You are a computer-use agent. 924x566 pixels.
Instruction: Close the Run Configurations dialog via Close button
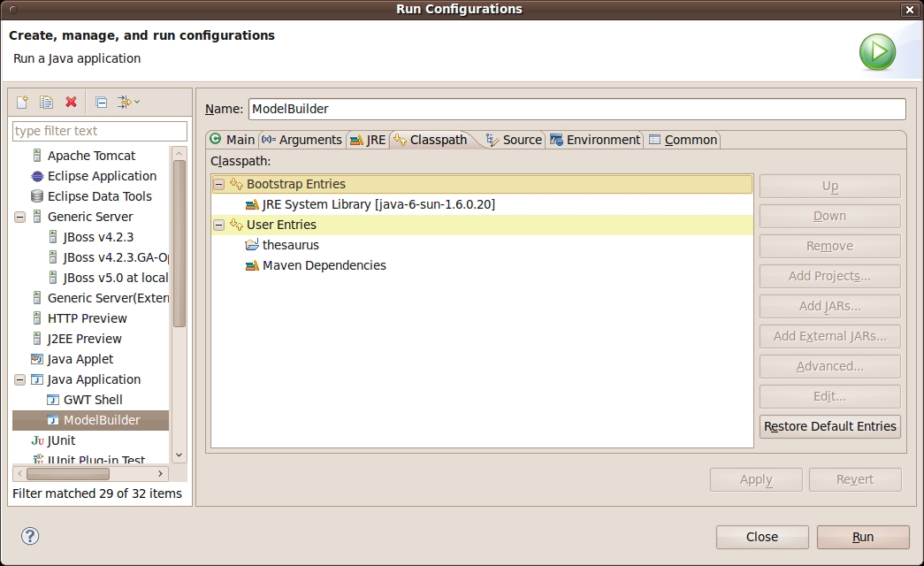762,537
